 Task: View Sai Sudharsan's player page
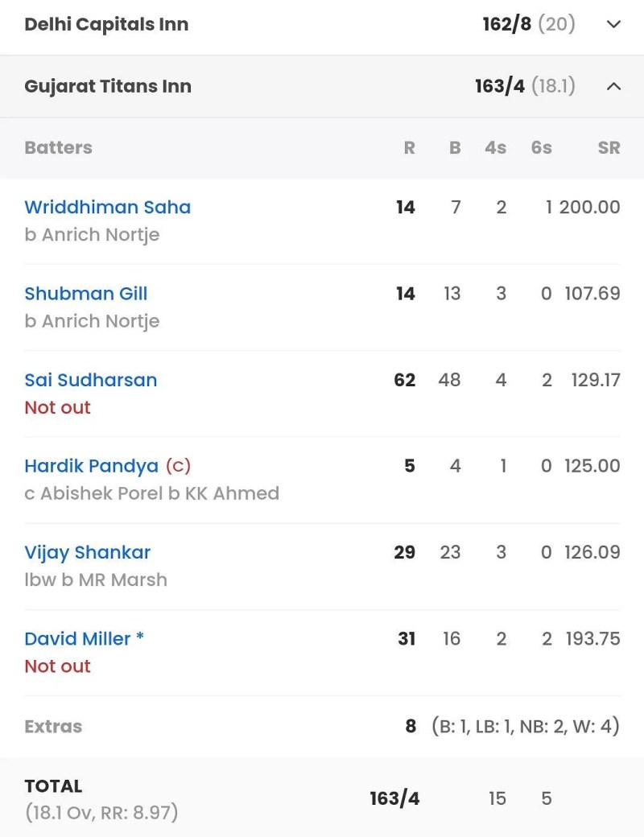pos(91,380)
